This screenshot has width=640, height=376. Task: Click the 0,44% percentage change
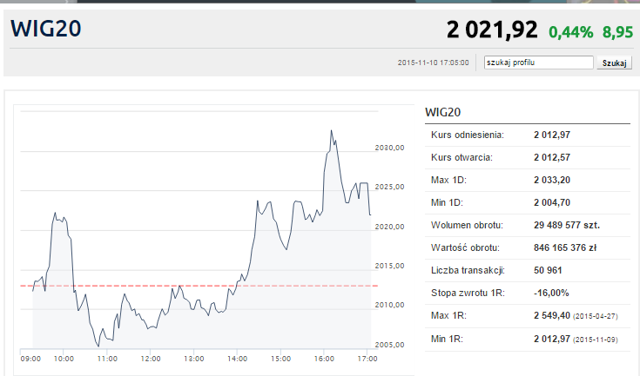click(x=571, y=32)
